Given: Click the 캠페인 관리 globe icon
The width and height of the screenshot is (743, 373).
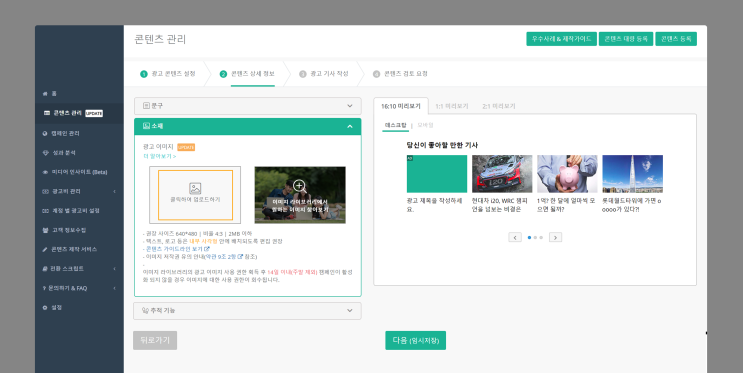Looking at the screenshot, I should click(x=45, y=134).
